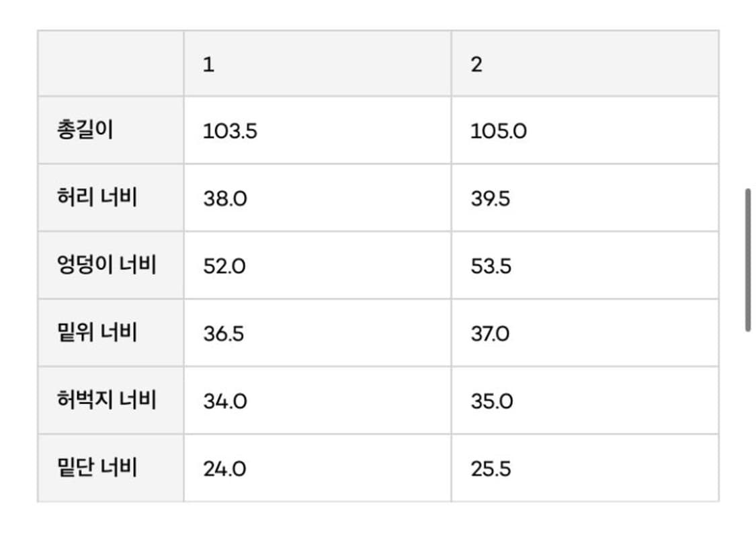Select the 53.5 hip width cell
The width and height of the screenshot is (756, 537).
pyautogui.click(x=491, y=267)
